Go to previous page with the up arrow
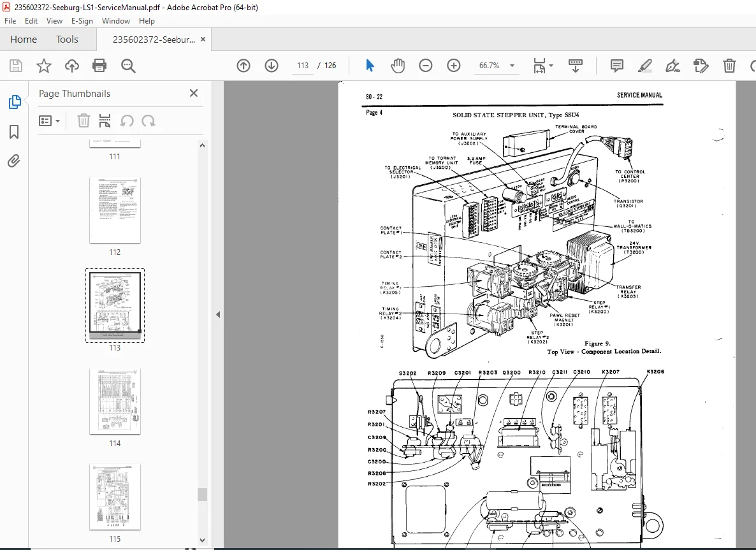Image resolution: width=756 pixels, height=550 pixels. [x=244, y=66]
